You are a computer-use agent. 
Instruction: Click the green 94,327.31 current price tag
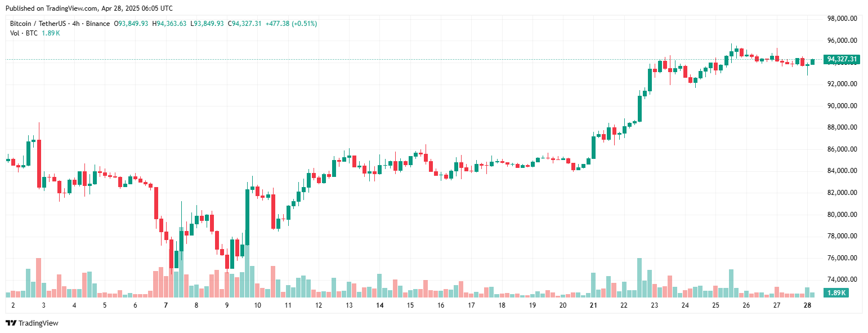coord(842,59)
